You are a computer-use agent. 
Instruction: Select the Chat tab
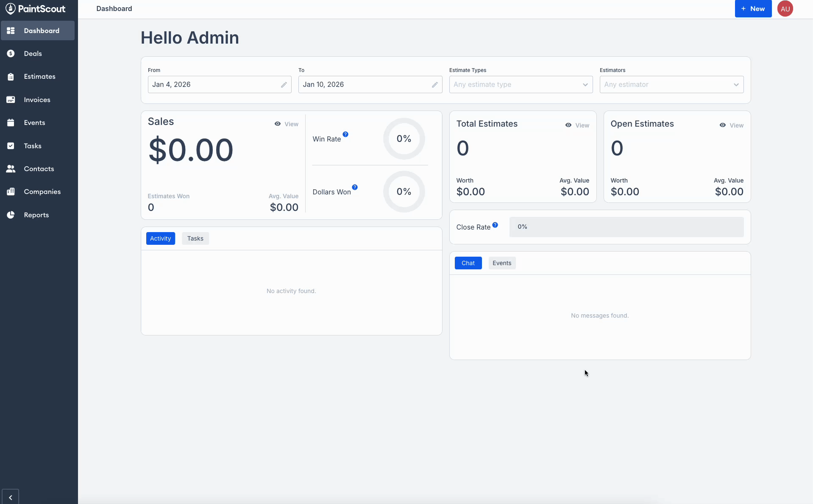[x=468, y=263]
